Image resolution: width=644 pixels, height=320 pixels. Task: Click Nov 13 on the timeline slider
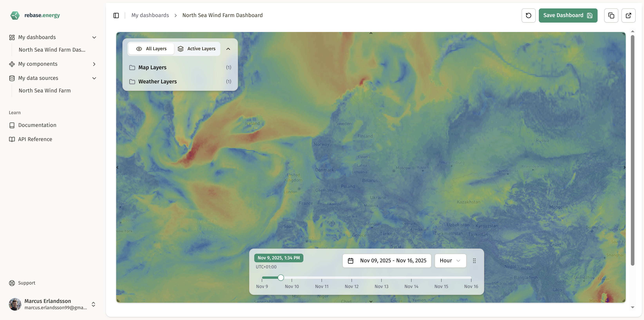pos(381,277)
